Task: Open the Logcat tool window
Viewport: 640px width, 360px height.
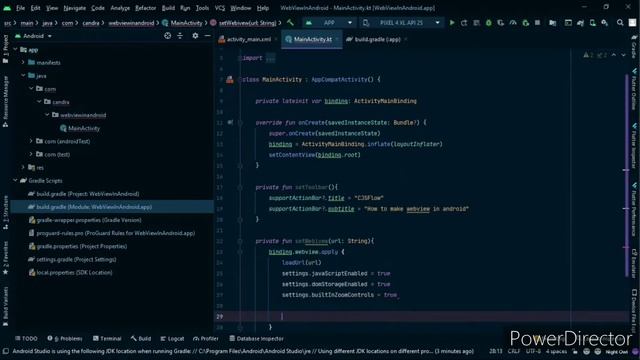Action: click(172, 338)
